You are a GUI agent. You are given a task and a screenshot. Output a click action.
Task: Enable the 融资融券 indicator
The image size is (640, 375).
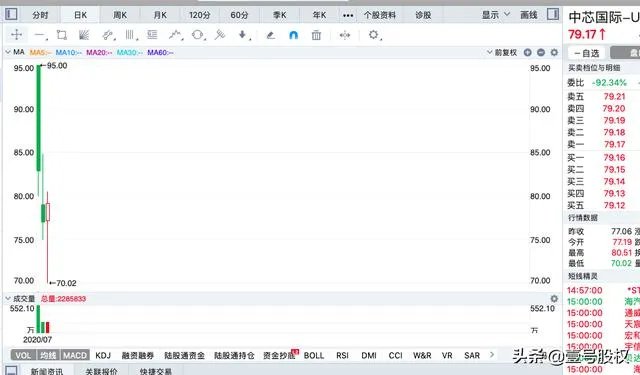(138, 355)
